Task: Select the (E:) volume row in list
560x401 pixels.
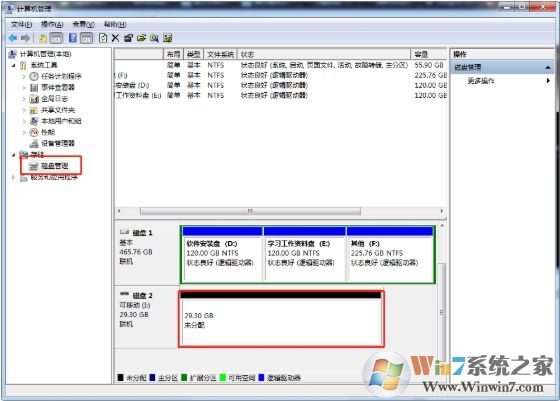Action: (280, 95)
